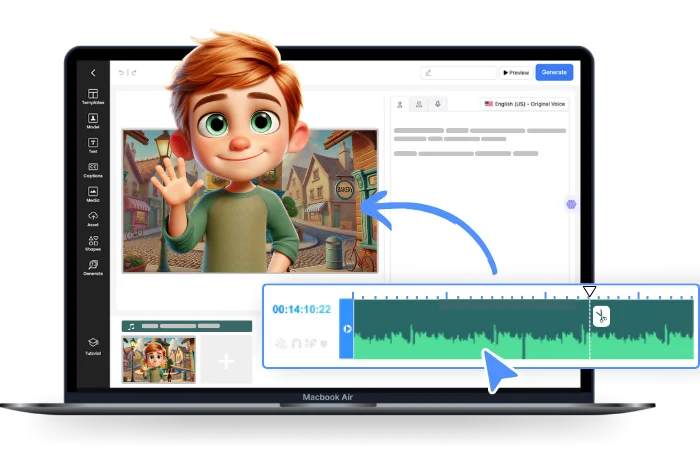Image resolution: width=700 pixels, height=455 pixels.
Task: Click the Preview button
Action: [516, 72]
